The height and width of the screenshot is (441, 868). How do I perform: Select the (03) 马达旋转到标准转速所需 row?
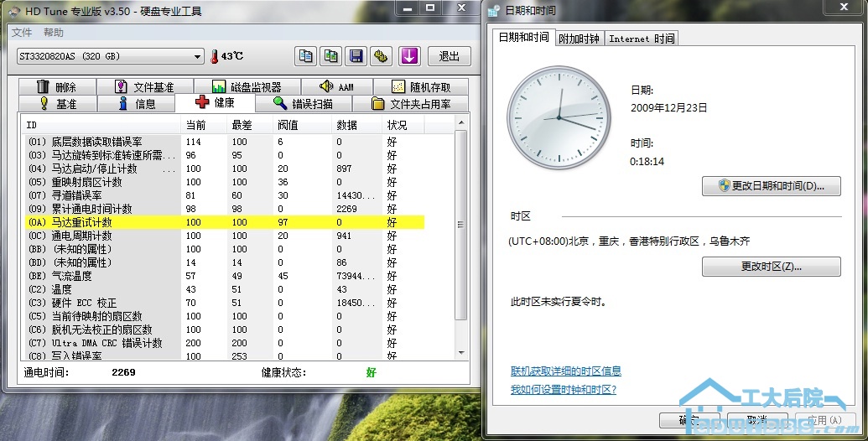point(225,155)
